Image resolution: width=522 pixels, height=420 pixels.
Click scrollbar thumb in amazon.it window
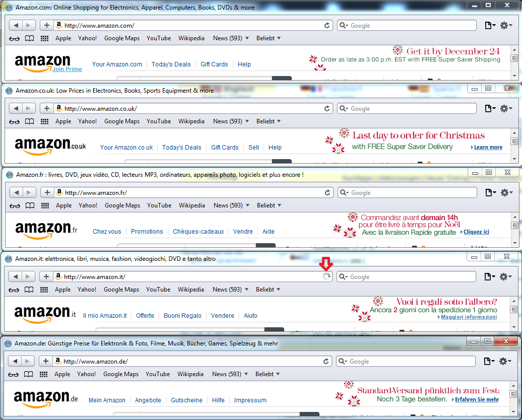[513, 310]
